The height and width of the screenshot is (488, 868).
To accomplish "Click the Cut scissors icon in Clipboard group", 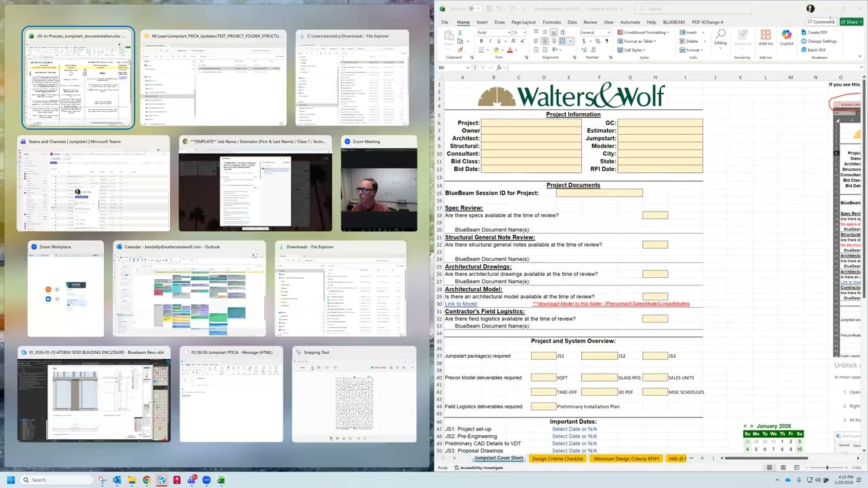I will pos(460,33).
